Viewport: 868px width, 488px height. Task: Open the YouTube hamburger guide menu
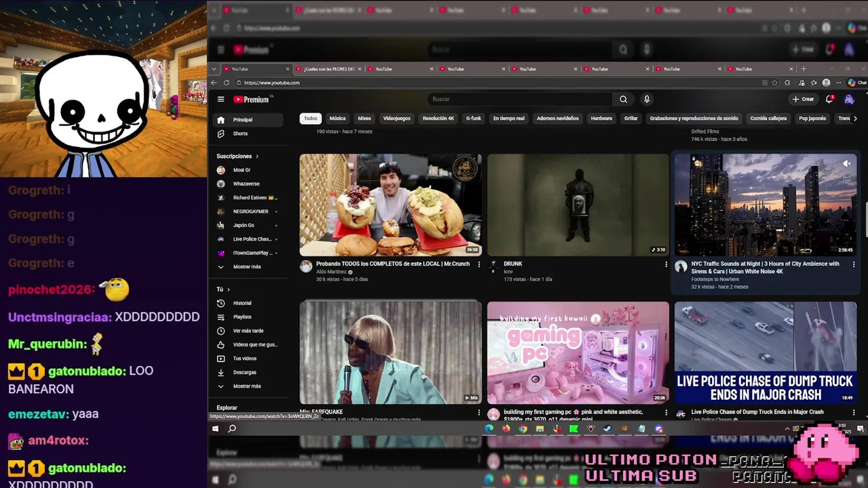(x=220, y=100)
